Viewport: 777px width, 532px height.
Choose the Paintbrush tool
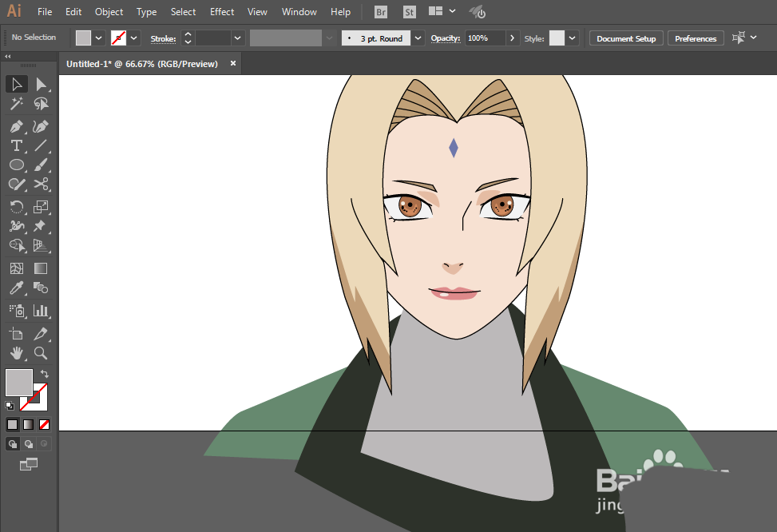click(41, 165)
